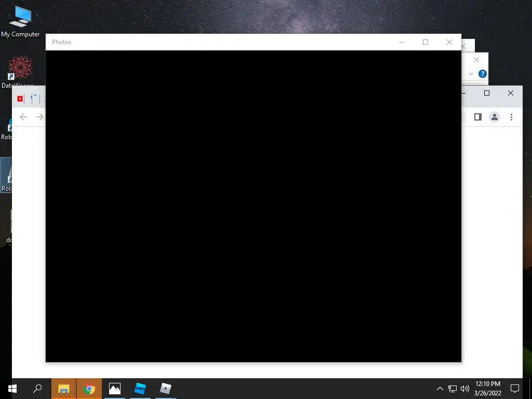
Task: Switch to Google Chrome on taskbar
Action: 89,389
